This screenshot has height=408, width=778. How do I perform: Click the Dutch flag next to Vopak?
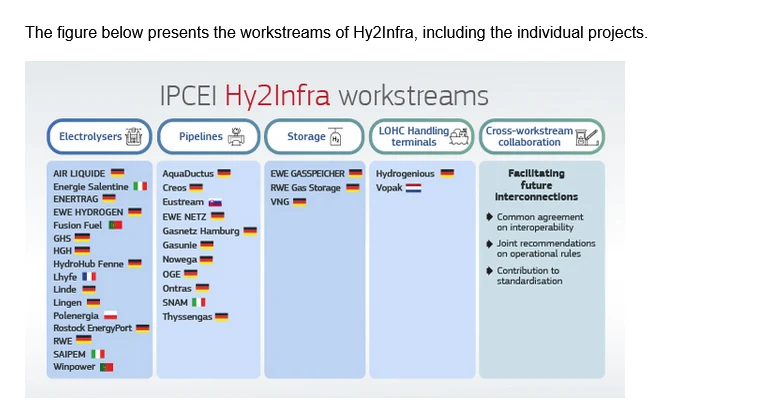pyautogui.click(x=413, y=188)
